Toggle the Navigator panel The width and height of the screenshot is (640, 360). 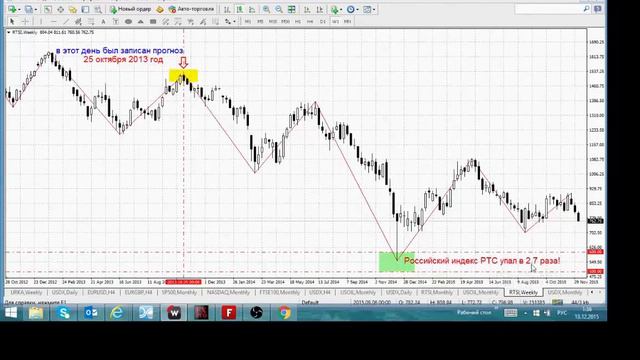(x=73, y=9)
